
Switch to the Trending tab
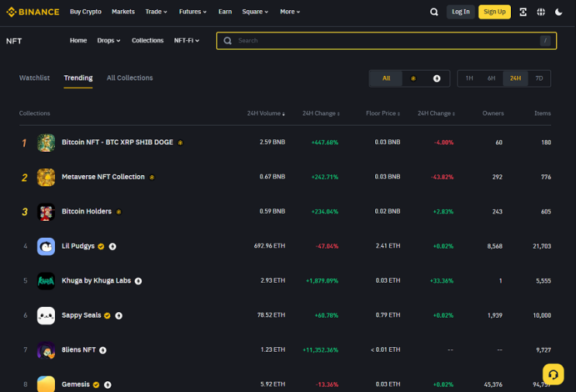(78, 77)
